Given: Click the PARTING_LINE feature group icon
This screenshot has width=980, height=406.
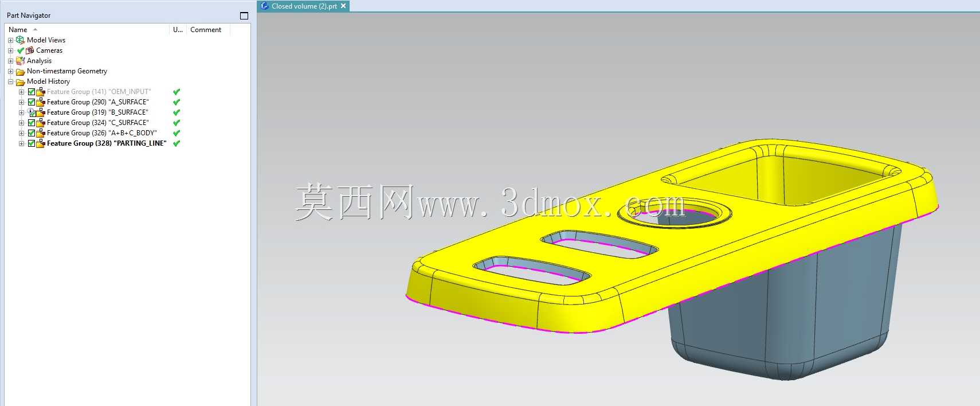Looking at the screenshot, I should coord(41,143).
